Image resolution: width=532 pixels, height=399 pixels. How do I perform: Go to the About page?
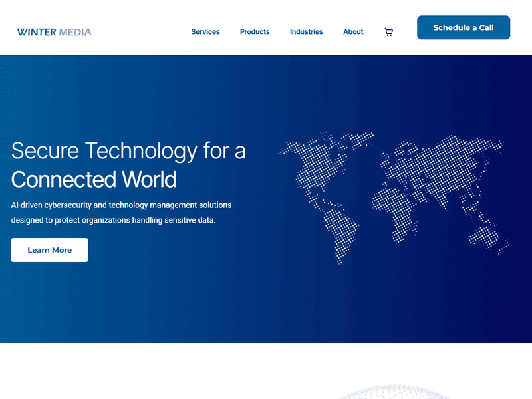(x=353, y=31)
